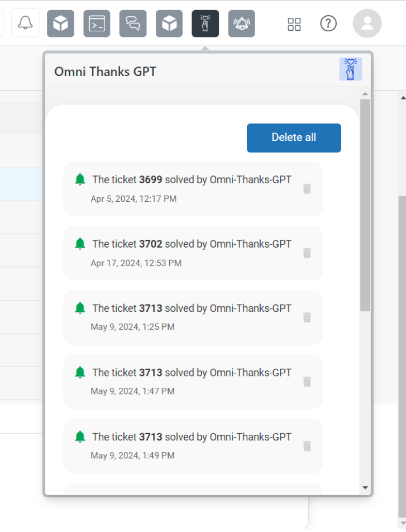Click green bell of 1:49 PM notification

point(80,436)
